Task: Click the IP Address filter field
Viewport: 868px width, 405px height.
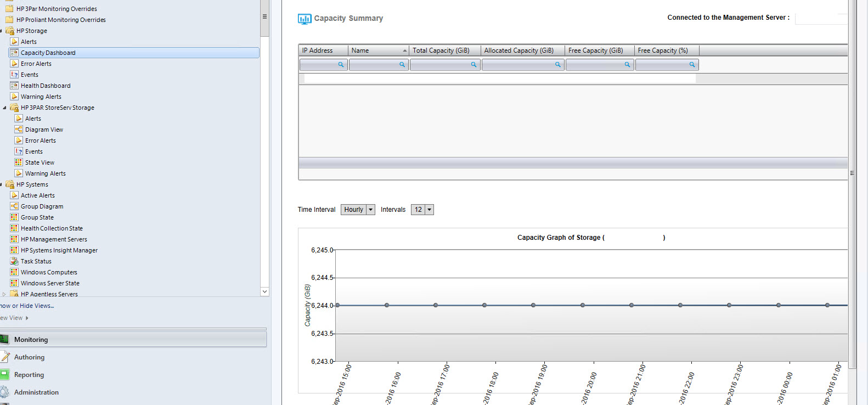Action: [319, 65]
